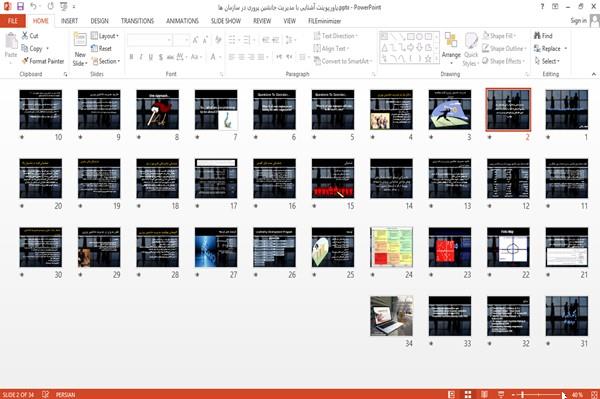Select slide 34 thumbnail with laptop
Image resolution: width=600 pixels, height=399 pixels.
[391, 316]
